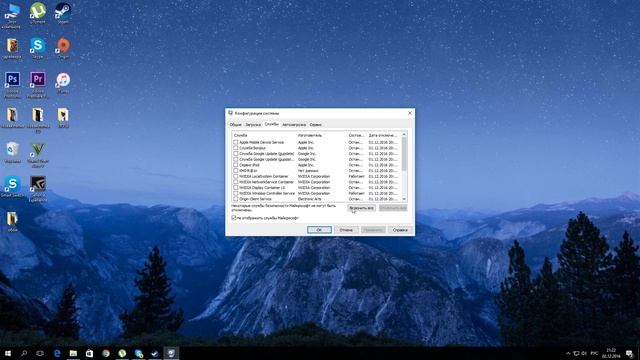Launch Google Chrome from the taskbar
Image resolution: width=640 pixels, height=360 pixels.
pos(106,353)
